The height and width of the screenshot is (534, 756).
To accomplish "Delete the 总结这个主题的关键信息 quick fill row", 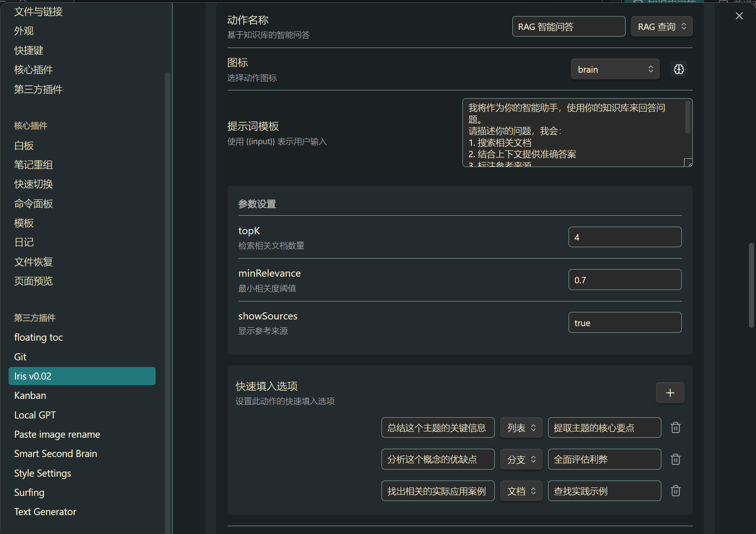I will coord(675,428).
